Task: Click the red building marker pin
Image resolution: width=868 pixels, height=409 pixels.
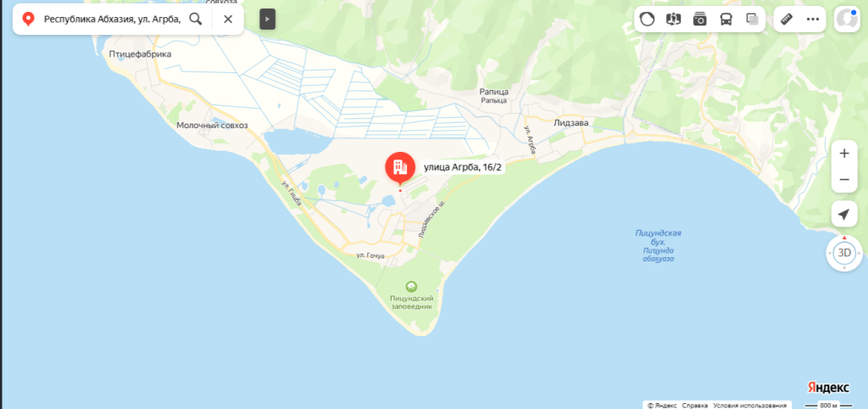Action: (x=400, y=168)
